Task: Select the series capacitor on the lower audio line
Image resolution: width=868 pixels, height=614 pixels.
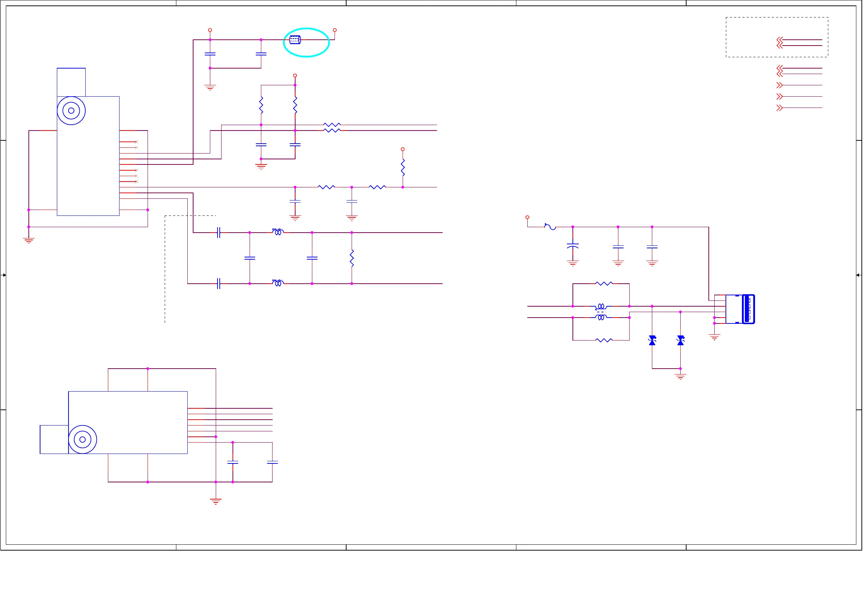Action: tap(219, 283)
